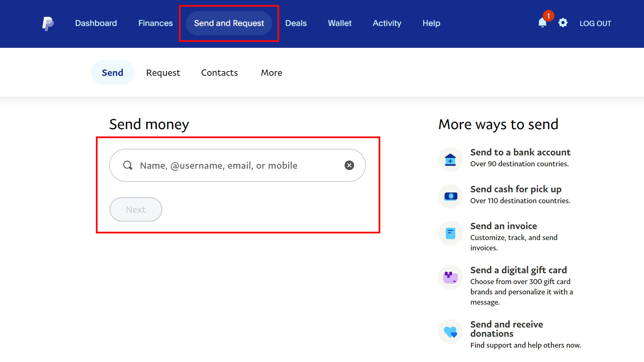The image size is (644, 362).
Task: Click the bank account icon
Action: point(450,159)
